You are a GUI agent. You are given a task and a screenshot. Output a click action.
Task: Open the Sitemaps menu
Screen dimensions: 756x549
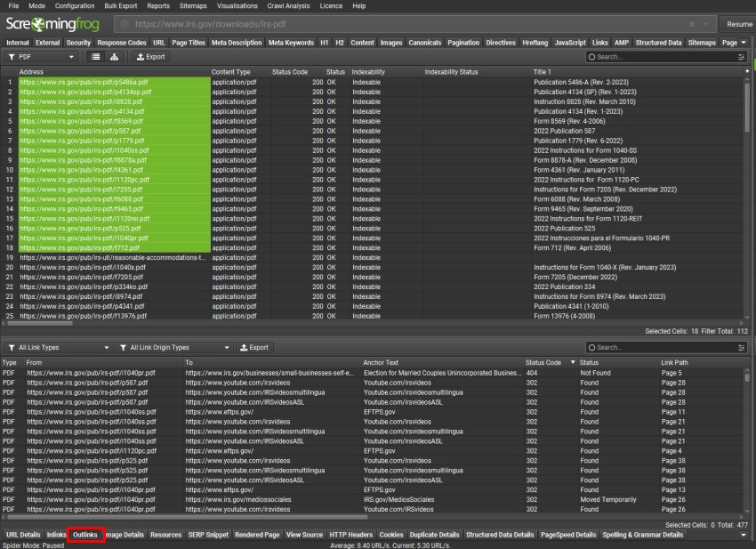[193, 6]
